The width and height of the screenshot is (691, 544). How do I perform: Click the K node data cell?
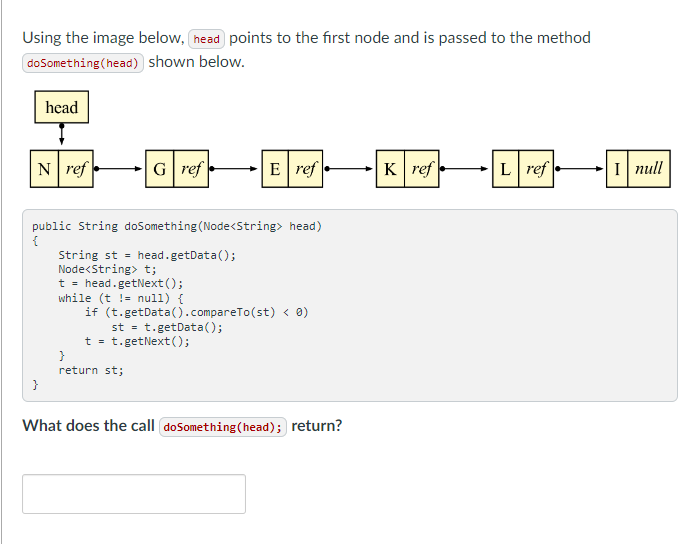[x=390, y=169]
